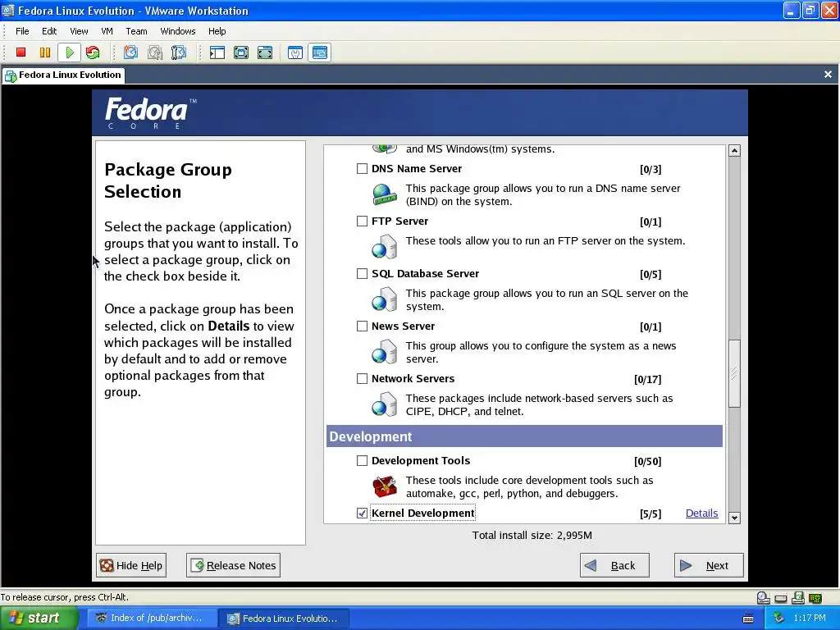Click the keyboard icon in the taskbar
This screenshot has height=630, width=840.
tap(748, 619)
